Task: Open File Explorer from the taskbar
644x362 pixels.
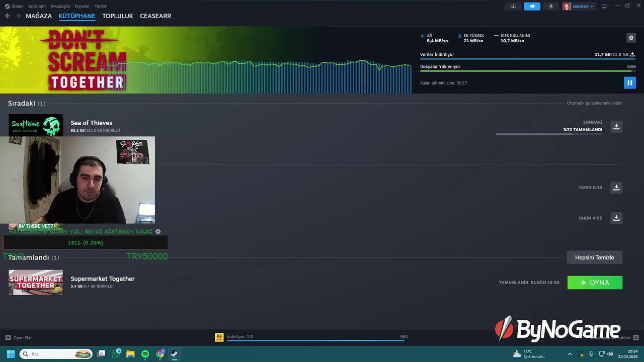Action: point(130,354)
